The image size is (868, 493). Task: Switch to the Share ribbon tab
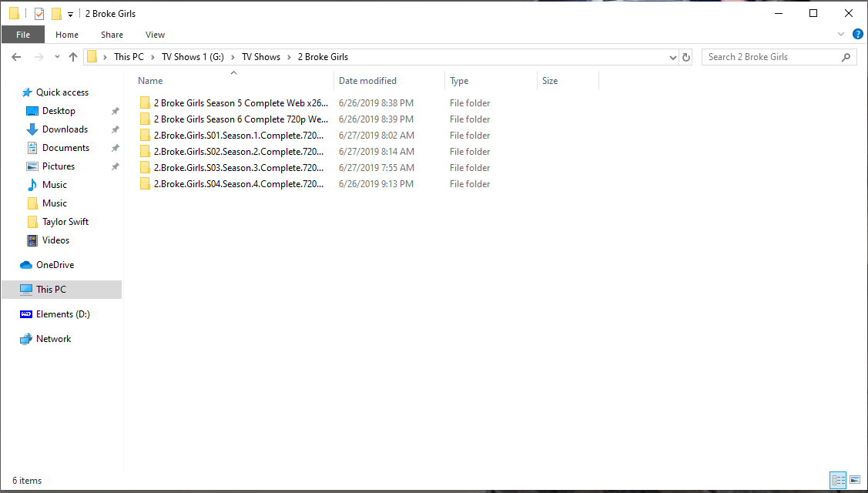(112, 35)
